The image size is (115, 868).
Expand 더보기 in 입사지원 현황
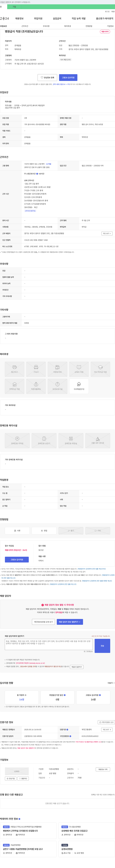tap(111, 683)
